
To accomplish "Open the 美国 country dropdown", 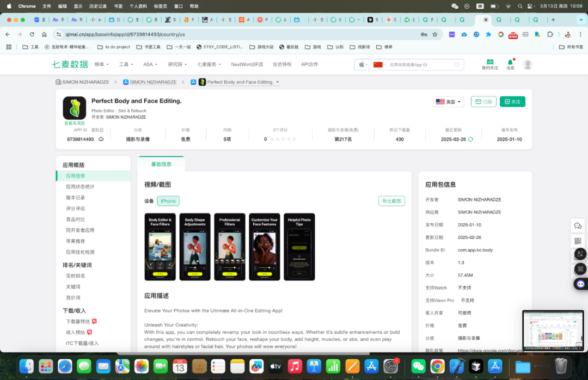I will [449, 102].
